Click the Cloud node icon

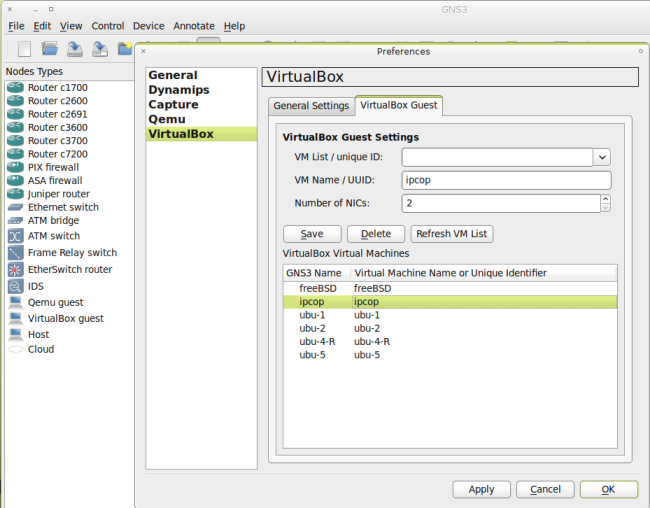pos(15,349)
